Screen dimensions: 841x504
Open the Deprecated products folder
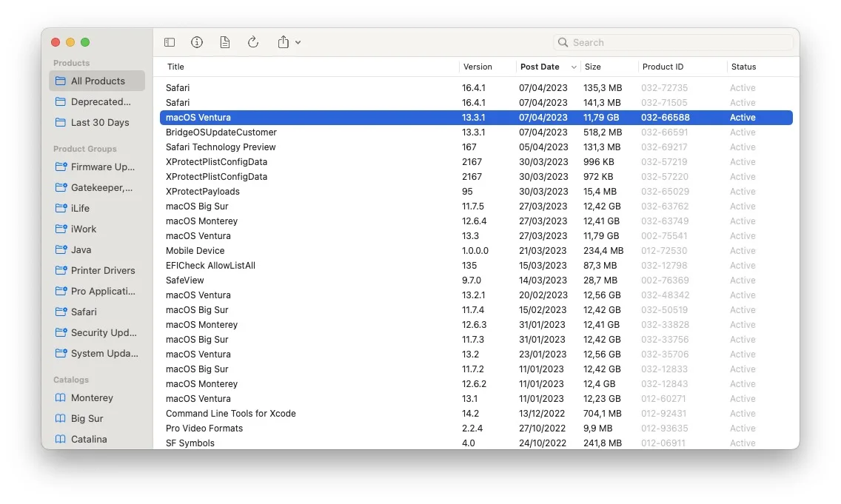pos(97,102)
